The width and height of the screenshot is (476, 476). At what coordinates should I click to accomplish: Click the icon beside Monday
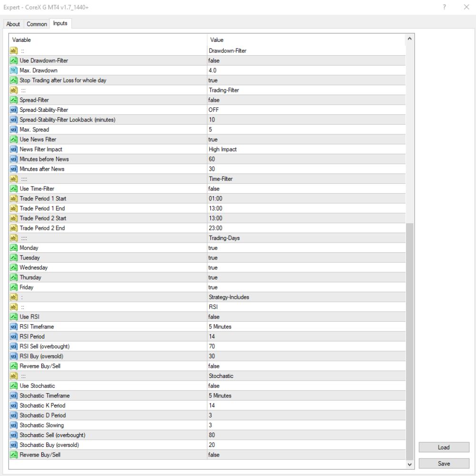pyautogui.click(x=14, y=248)
